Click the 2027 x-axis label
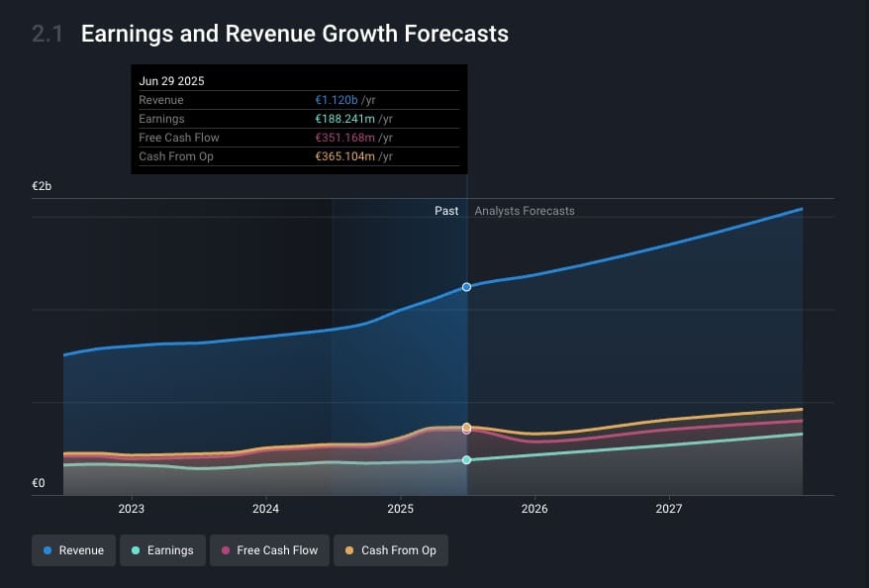The width and height of the screenshot is (869, 588). click(669, 509)
